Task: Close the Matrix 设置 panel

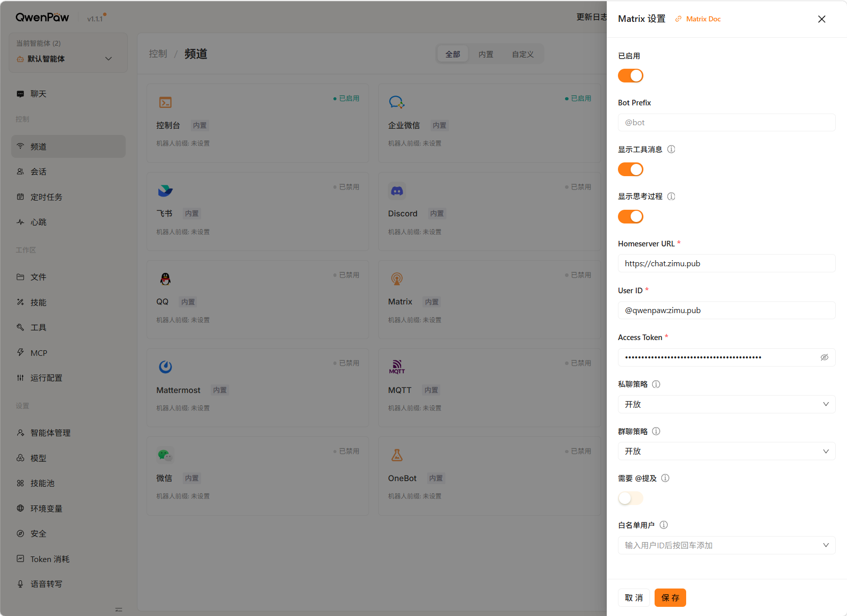Action: coord(822,19)
